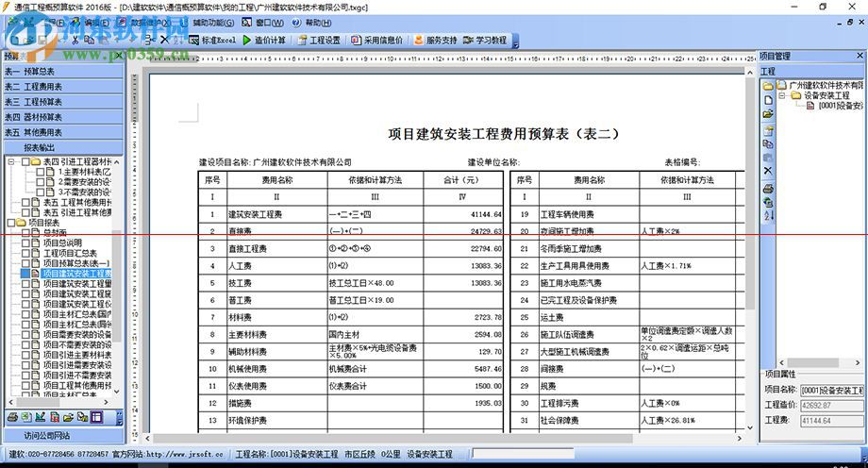The height and width of the screenshot is (468, 868).
Task: Run cost calculation (造价计算) green play icon
Action: pyautogui.click(x=247, y=40)
